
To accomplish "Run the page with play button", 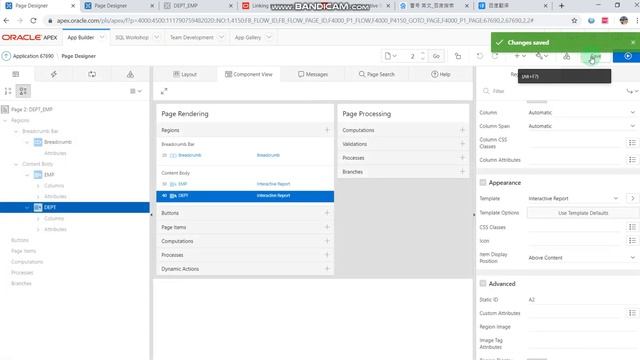I will 627,56.
